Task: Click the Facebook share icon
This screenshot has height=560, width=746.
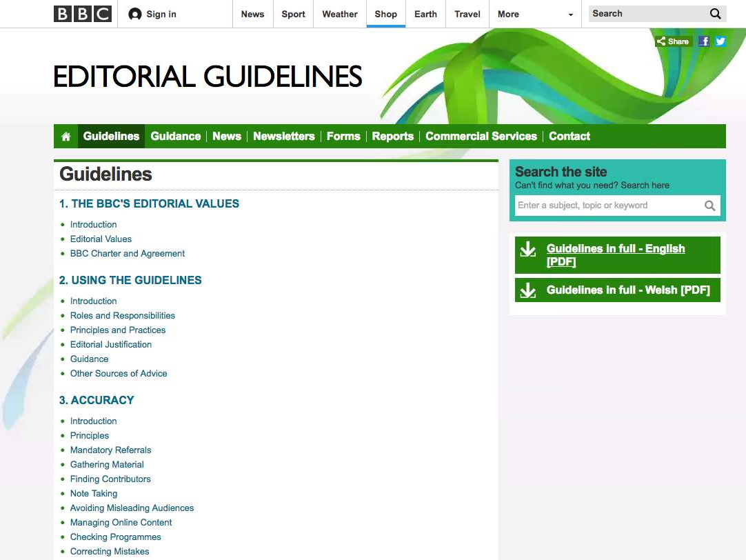Action: 704,41
